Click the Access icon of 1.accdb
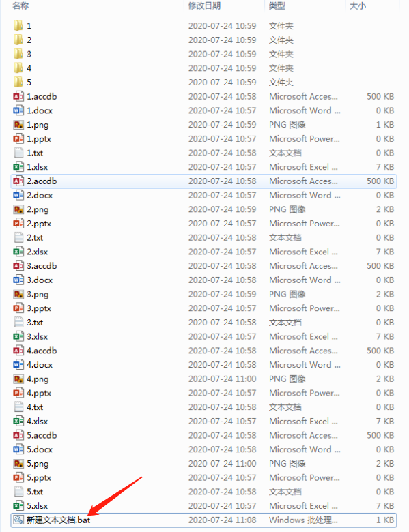Screen dimensions: 409x532 18,96
